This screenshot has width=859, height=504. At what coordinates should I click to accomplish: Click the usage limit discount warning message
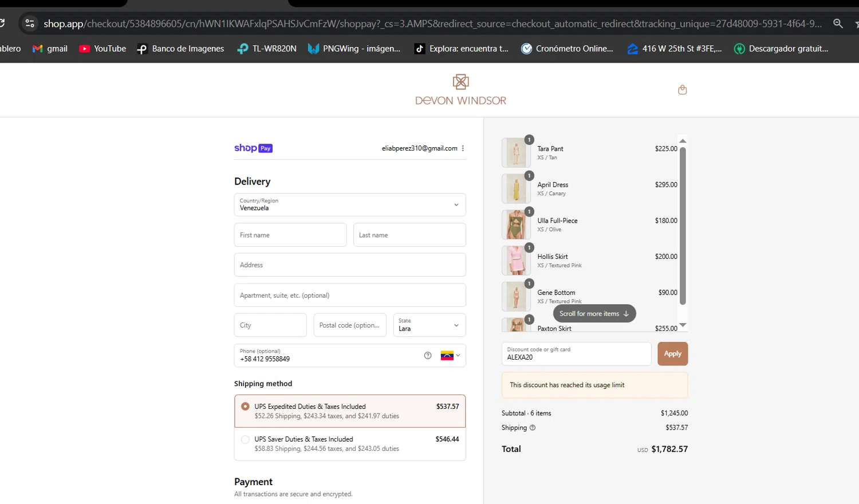click(594, 385)
